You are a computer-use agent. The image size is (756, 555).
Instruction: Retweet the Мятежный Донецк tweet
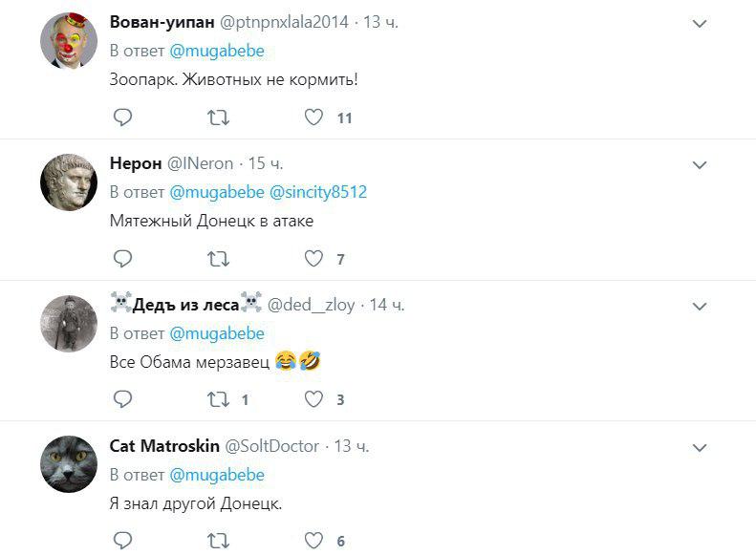(x=218, y=259)
